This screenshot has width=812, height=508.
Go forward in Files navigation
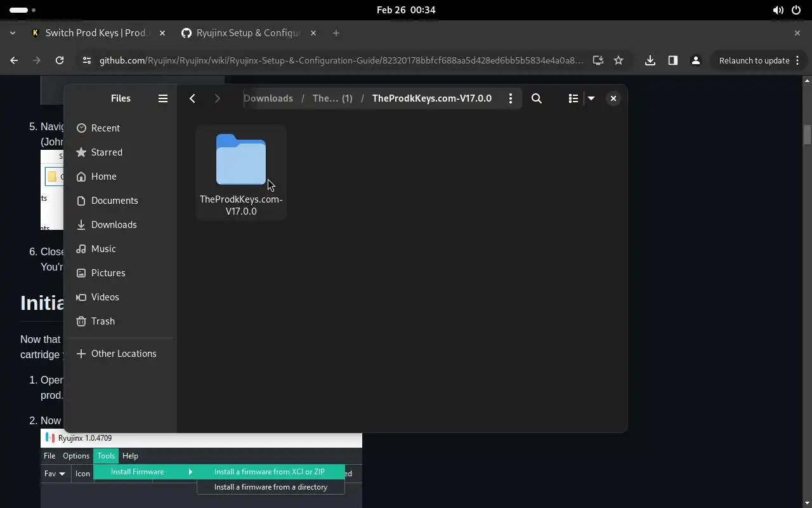(x=217, y=98)
